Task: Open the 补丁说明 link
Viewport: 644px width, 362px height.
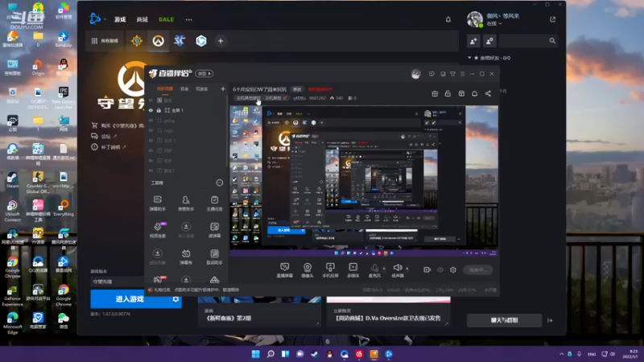Action: 110,147
